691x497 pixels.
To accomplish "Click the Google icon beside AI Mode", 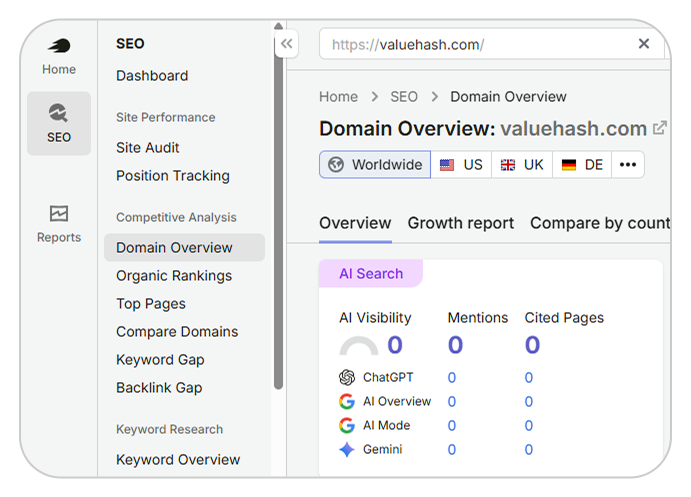I will 347,425.
